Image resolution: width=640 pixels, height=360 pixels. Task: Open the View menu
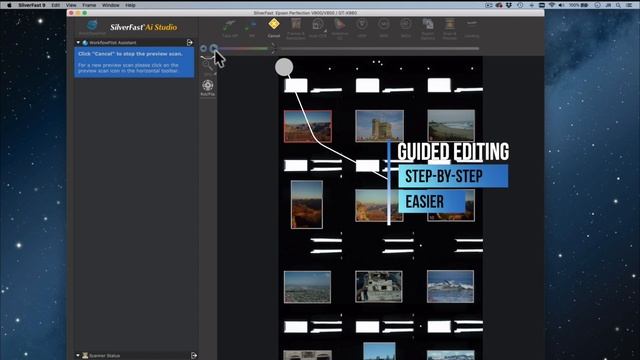click(71, 5)
